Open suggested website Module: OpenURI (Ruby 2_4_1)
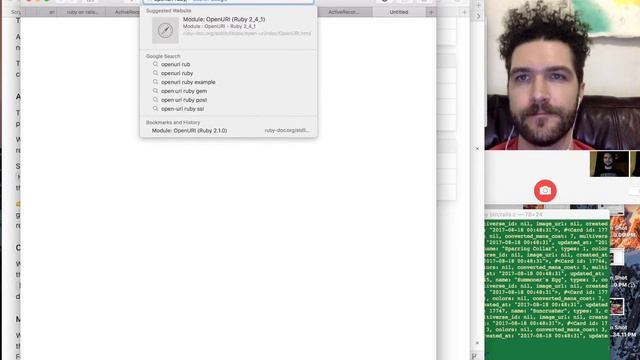This screenshot has width=640, height=360. click(x=228, y=30)
